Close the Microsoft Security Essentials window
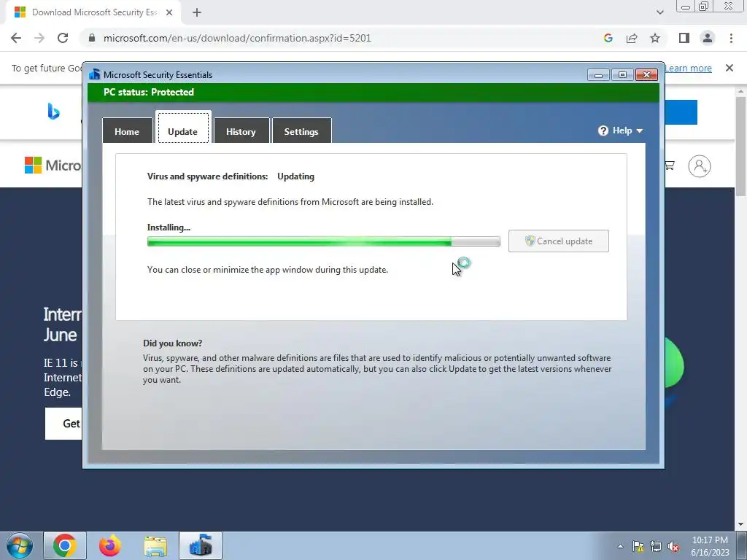 coord(646,75)
